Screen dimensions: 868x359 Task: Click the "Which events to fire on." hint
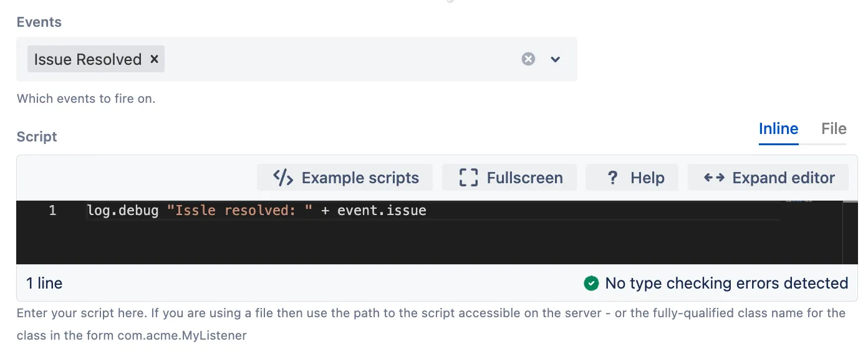click(x=86, y=98)
